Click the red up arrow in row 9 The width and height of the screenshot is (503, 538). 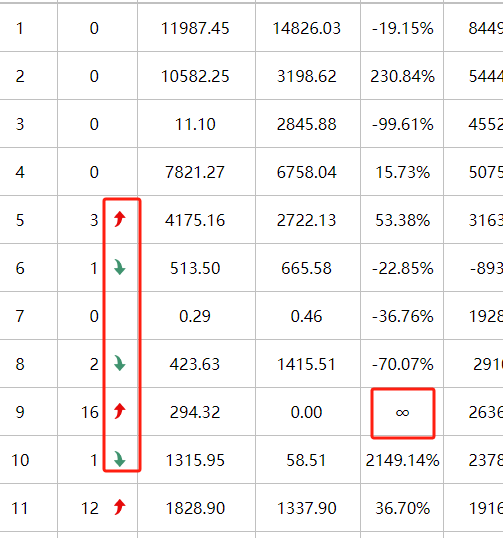tap(119, 411)
